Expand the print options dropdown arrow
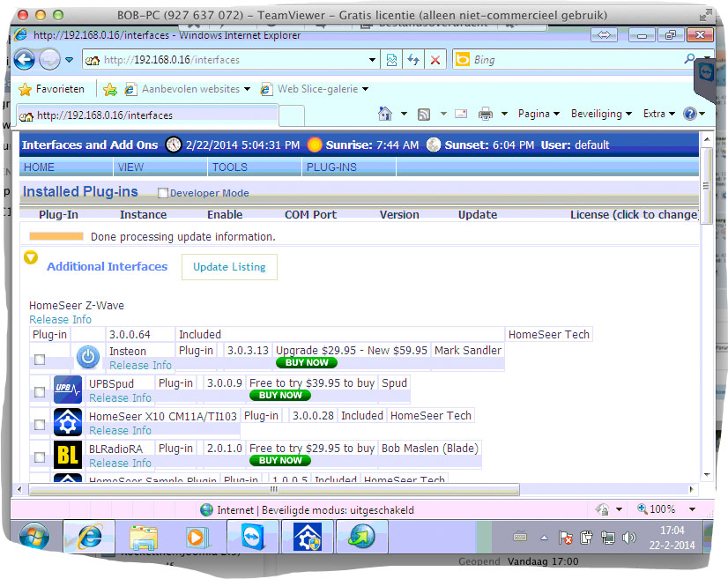 click(x=504, y=114)
